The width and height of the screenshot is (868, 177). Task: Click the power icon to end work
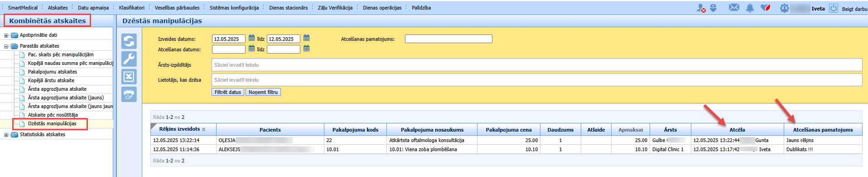[x=834, y=8]
